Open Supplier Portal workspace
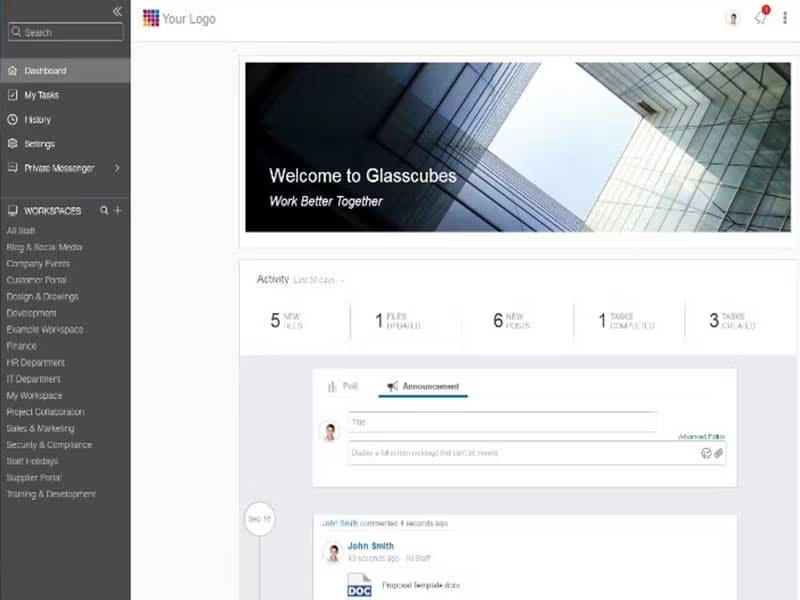Image resolution: width=800 pixels, height=600 pixels. coord(34,478)
